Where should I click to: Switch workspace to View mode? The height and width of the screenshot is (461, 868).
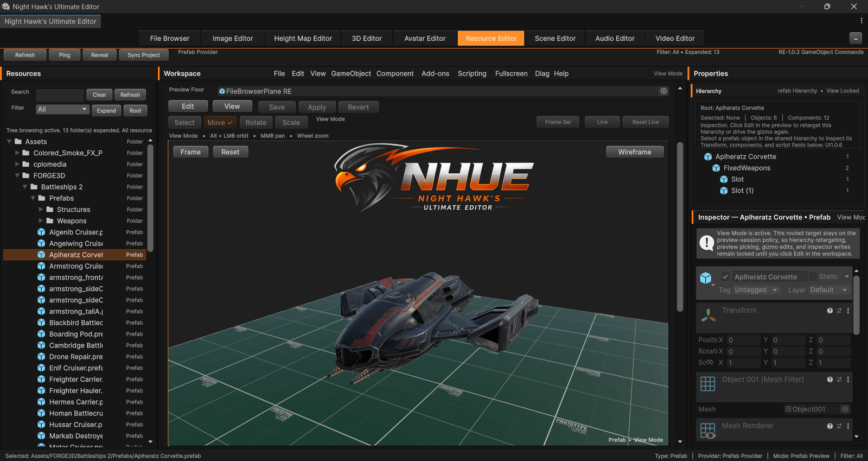[232, 106]
